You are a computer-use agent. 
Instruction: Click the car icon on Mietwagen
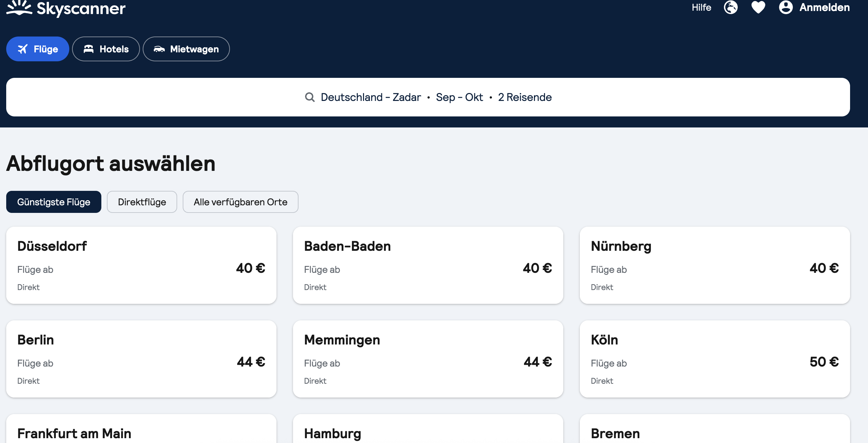pyautogui.click(x=159, y=49)
